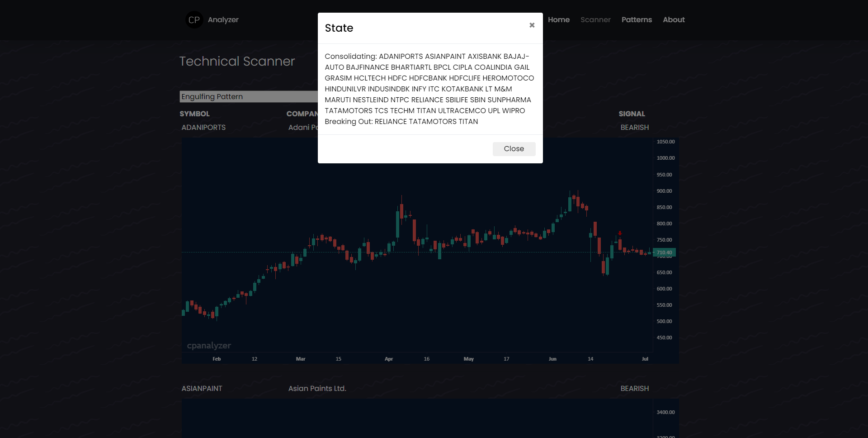Screen dimensions: 868x438
Task: Click the SYMBOL column header
Action: point(194,114)
